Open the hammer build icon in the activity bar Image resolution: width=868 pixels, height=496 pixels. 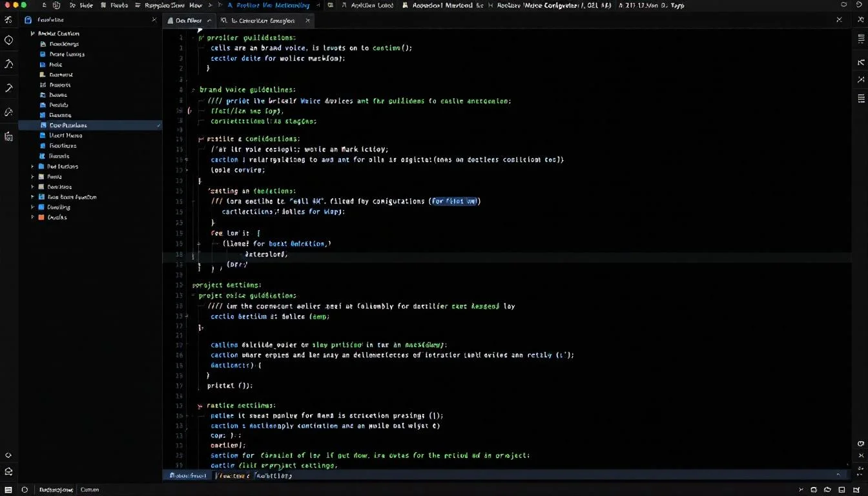(9, 88)
